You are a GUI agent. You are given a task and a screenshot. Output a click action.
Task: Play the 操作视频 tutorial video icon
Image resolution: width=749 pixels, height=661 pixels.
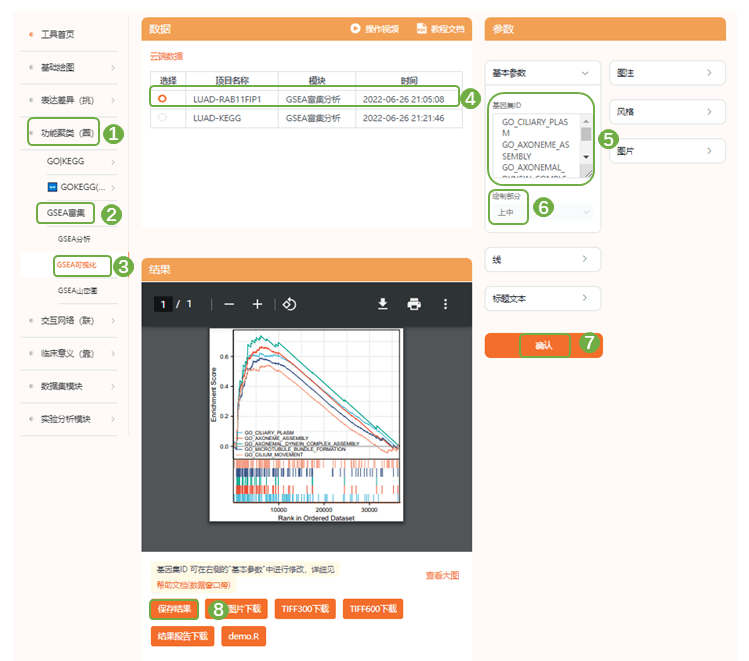pos(355,29)
